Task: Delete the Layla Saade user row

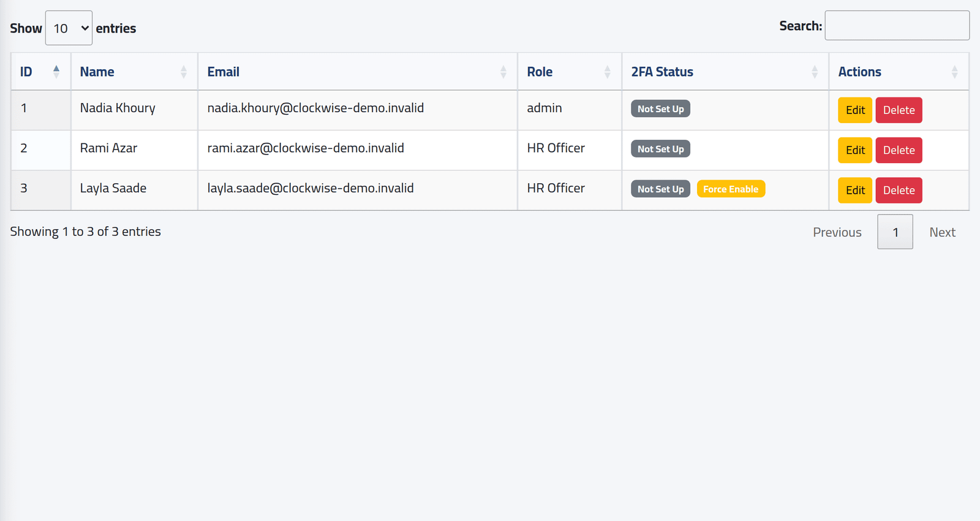Action: tap(899, 190)
